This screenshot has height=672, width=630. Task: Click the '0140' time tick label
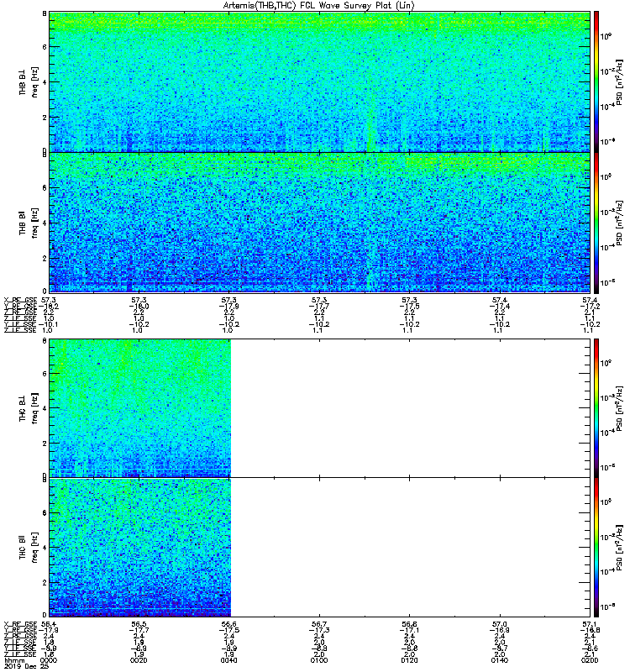click(500, 660)
